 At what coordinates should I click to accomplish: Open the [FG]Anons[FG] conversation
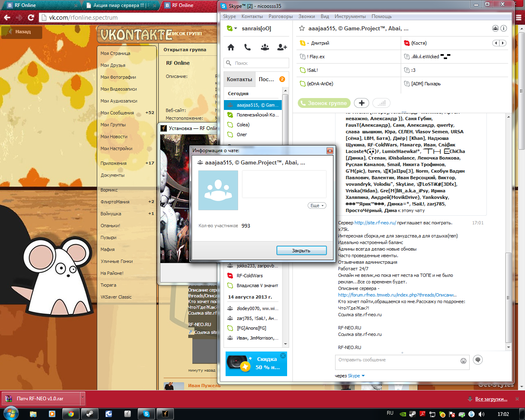click(253, 328)
